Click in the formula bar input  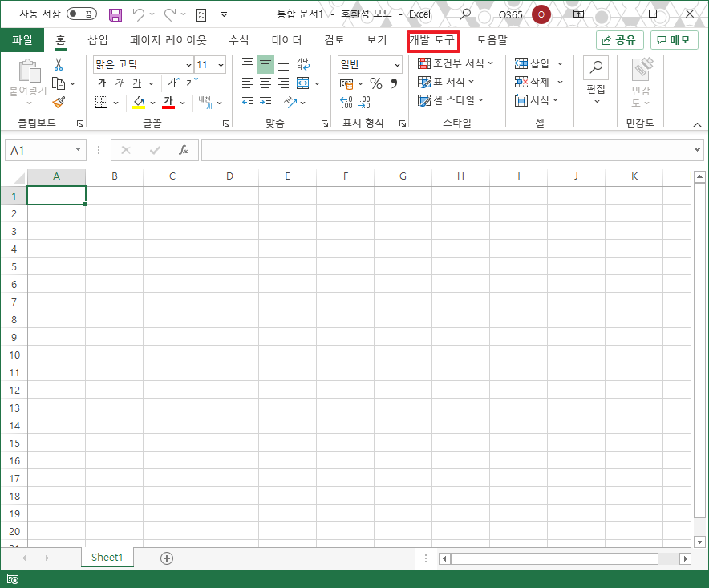[446, 150]
